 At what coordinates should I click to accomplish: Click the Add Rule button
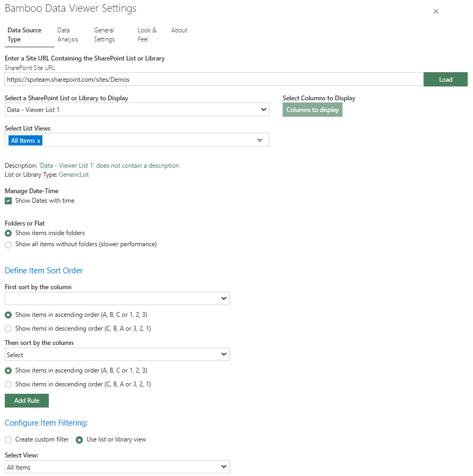pyautogui.click(x=27, y=401)
